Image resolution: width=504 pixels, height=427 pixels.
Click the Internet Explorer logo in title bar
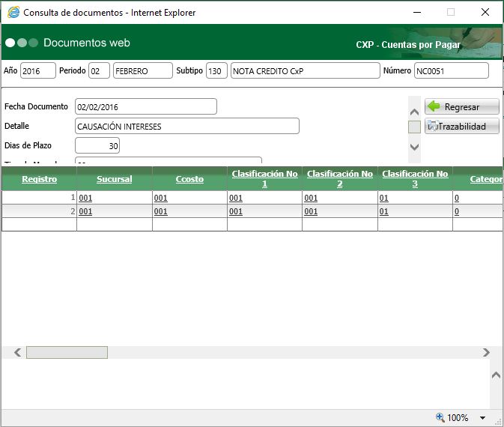tap(13, 12)
